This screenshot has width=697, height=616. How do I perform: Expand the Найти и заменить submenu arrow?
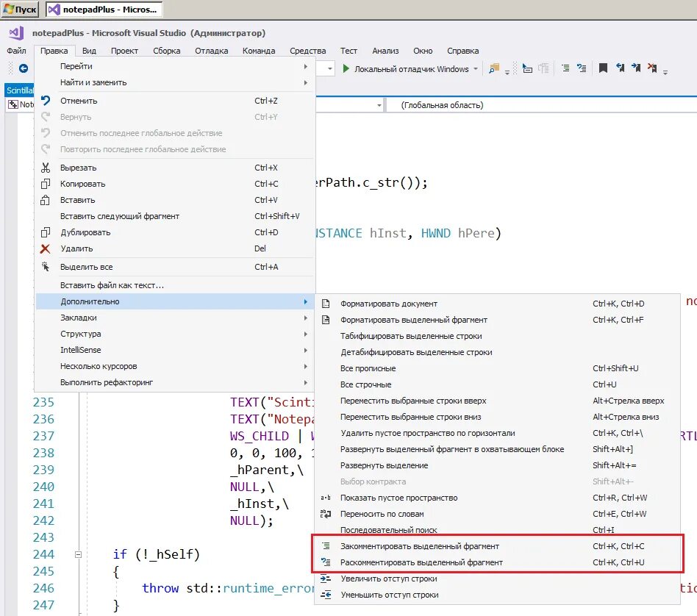coord(305,82)
